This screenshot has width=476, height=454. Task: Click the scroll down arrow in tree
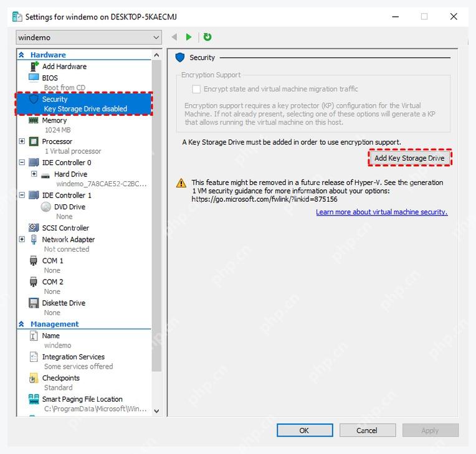pos(156,411)
